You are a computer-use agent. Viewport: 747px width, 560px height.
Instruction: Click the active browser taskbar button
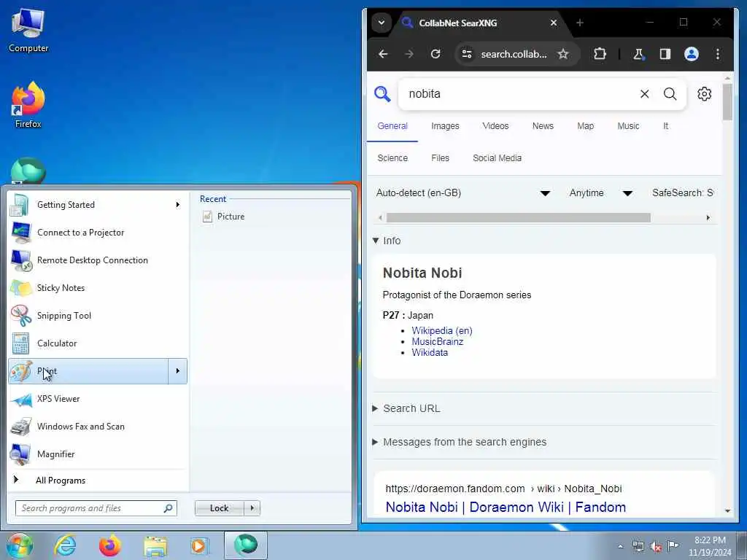click(x=246, y=545)
